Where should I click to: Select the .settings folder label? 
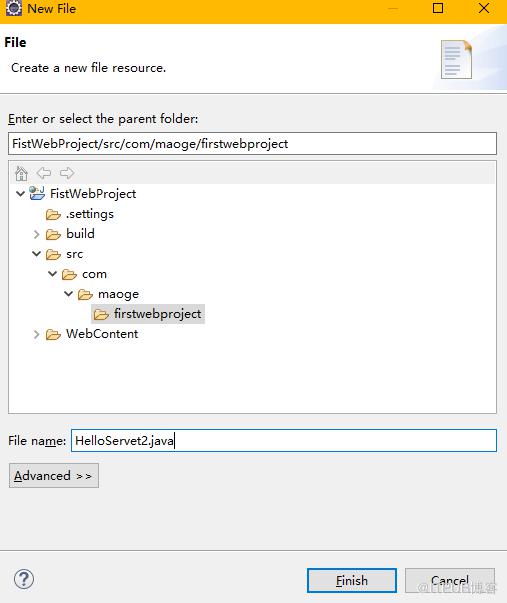coord(90,214)
